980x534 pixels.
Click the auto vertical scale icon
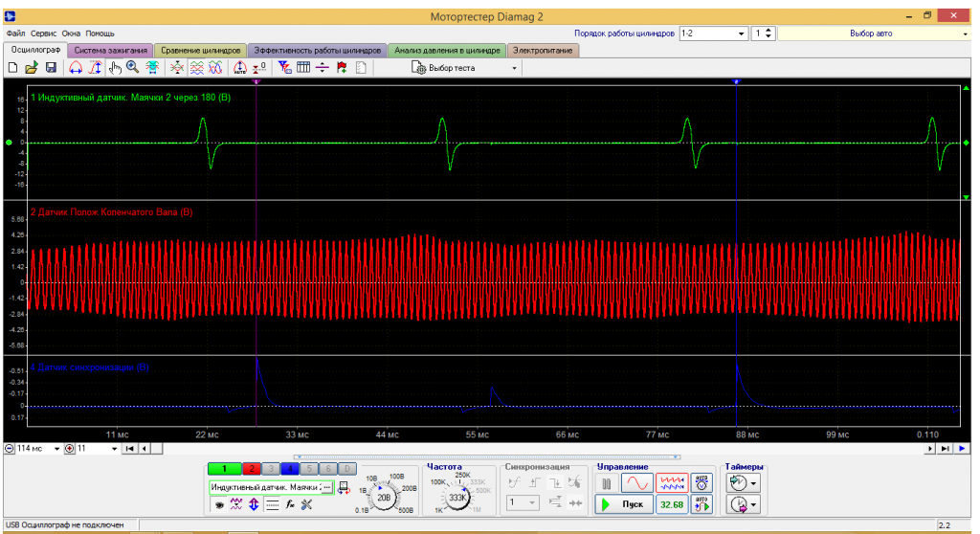pyautogui.click(x=240, y=68)
